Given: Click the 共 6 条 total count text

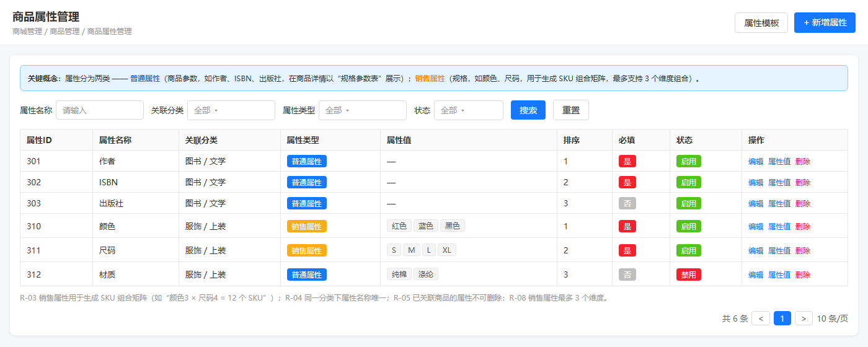Looking at the screenshot, I should (735, 318).
